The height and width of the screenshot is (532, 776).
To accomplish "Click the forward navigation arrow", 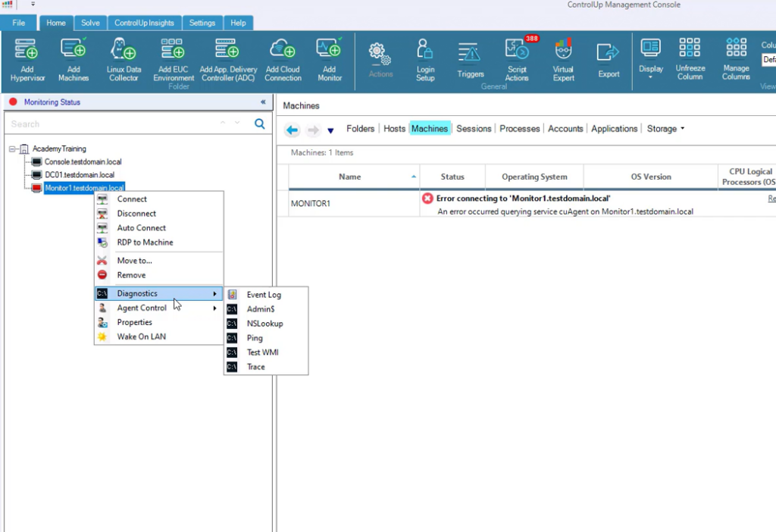I will click(313, 130).
